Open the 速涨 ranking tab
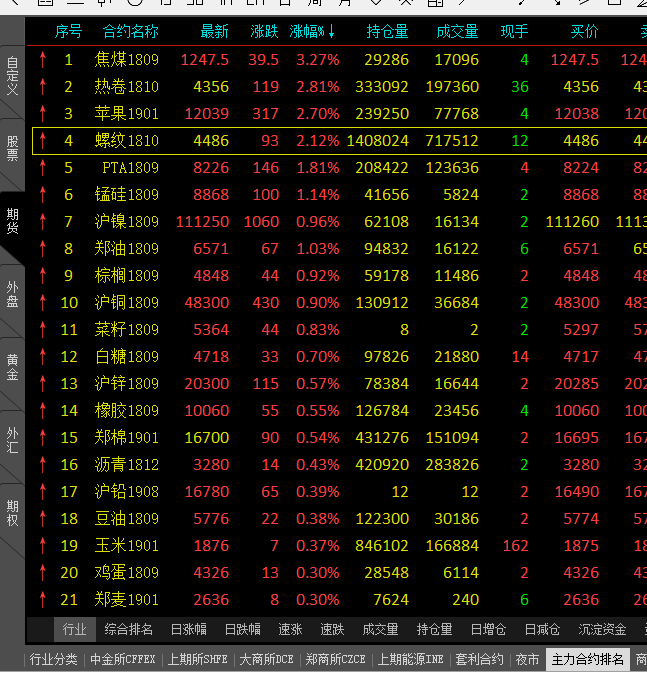Screen dimensions: 647x673 pos(290,630)
